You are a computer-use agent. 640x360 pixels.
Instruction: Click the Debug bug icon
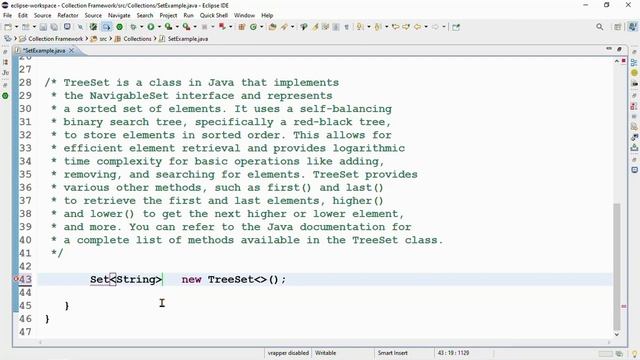tap(133, 27)
